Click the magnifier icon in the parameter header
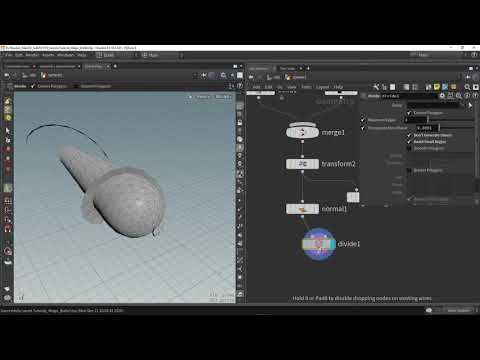This screenshot has width=480, height=360. tap(459, 96)
